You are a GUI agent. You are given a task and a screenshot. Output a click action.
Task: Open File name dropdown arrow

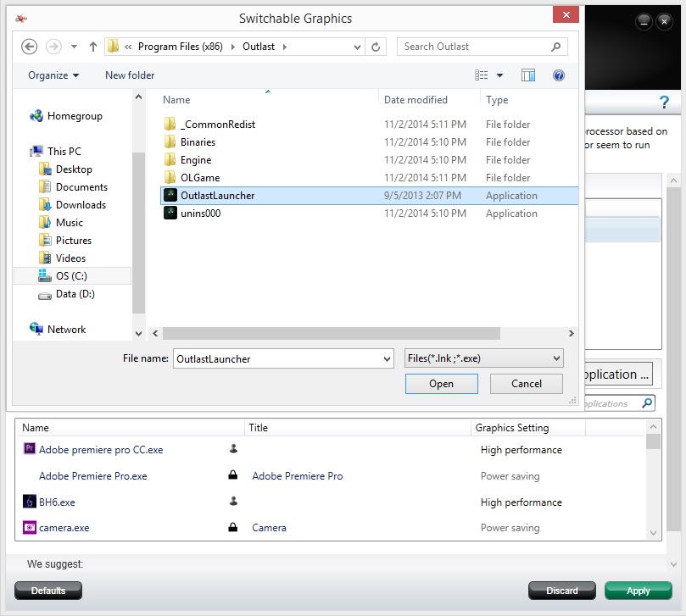(x=387, y=358)
